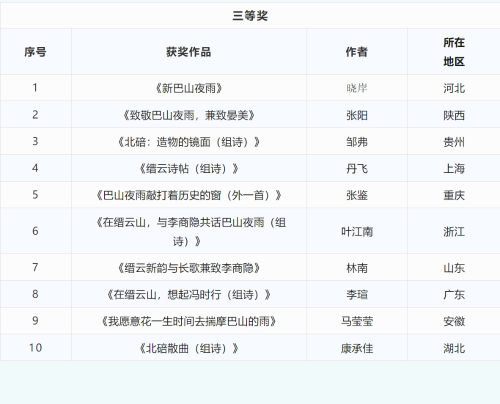Select the work 《缙云诗帖（组诗）》

tap(189, 169)
